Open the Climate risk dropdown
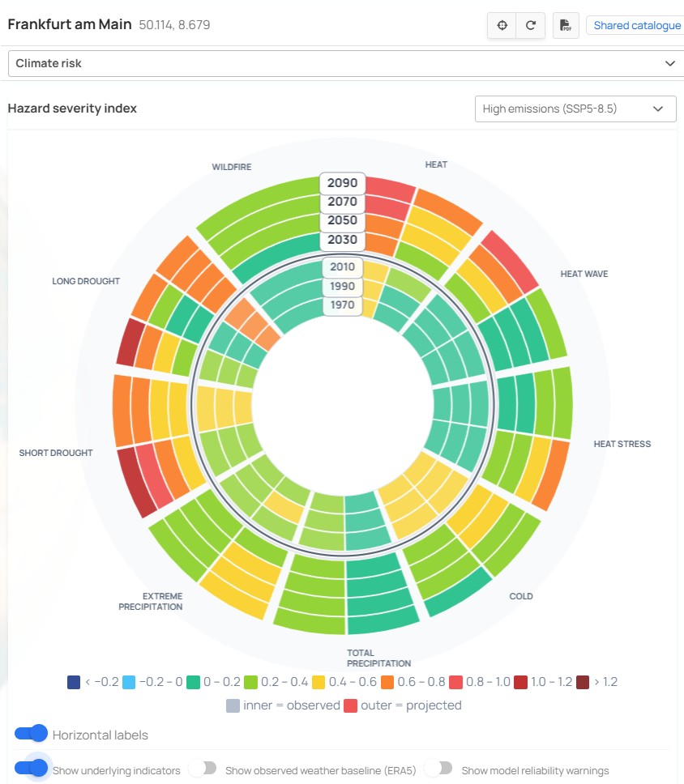The height and width of the screenshot is (784, 684). click(x=346, y=63)
